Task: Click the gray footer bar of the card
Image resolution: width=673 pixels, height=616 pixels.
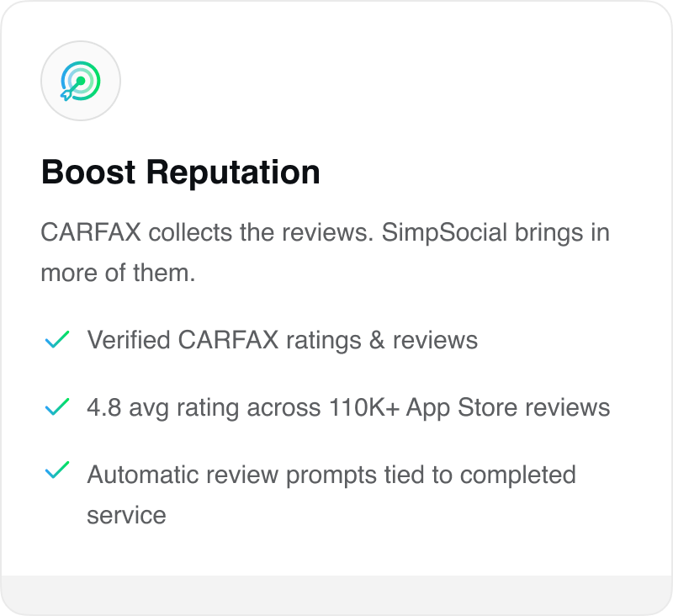Action: pyautogui.click(x=336, y=595)
